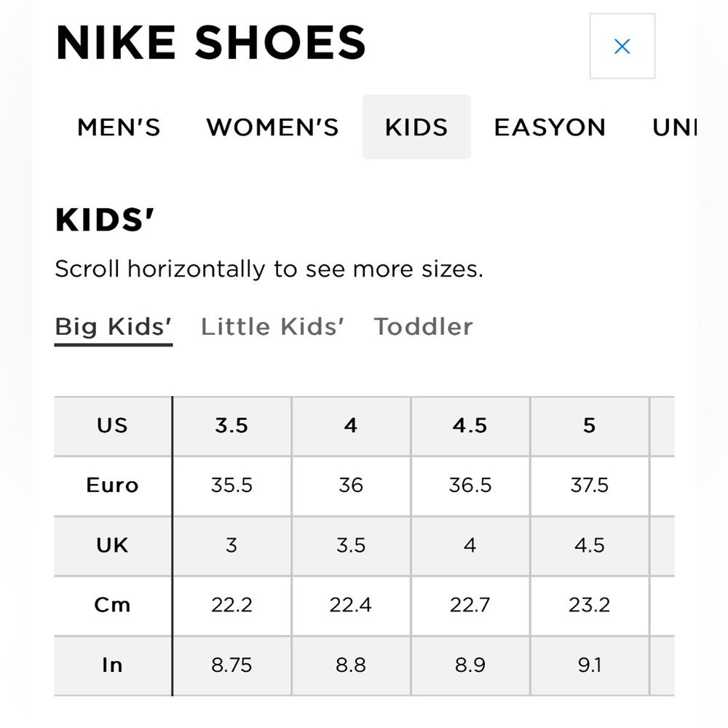Click the NIKE SHOES heading
This screenshot has height=728, width=728.
click(210, 43)
